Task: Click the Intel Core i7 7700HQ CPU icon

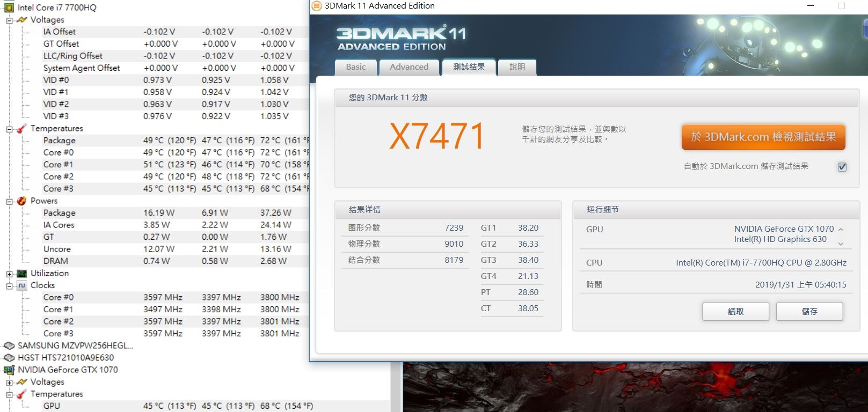Action: click(9, 8)
